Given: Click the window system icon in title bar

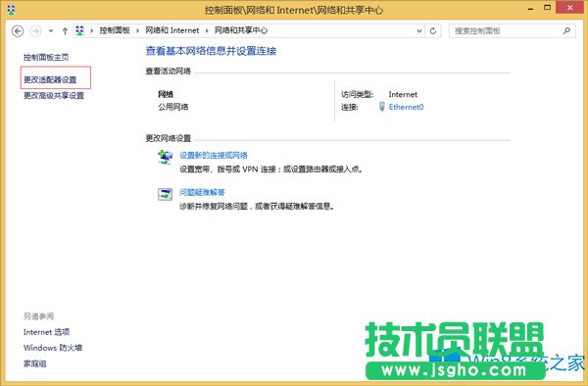Looking at the screenshot, I should 11,10.
